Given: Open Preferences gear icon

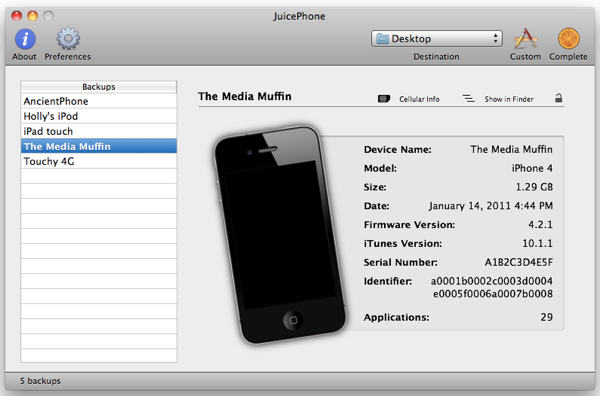Looking at the screenshot, I should pos(68,38).
